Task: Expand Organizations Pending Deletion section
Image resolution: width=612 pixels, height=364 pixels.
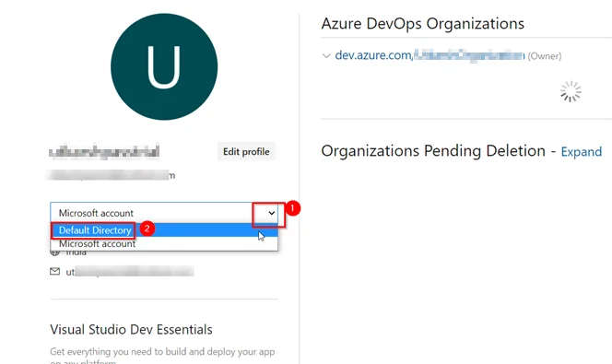Action: [x=582, y=151]
